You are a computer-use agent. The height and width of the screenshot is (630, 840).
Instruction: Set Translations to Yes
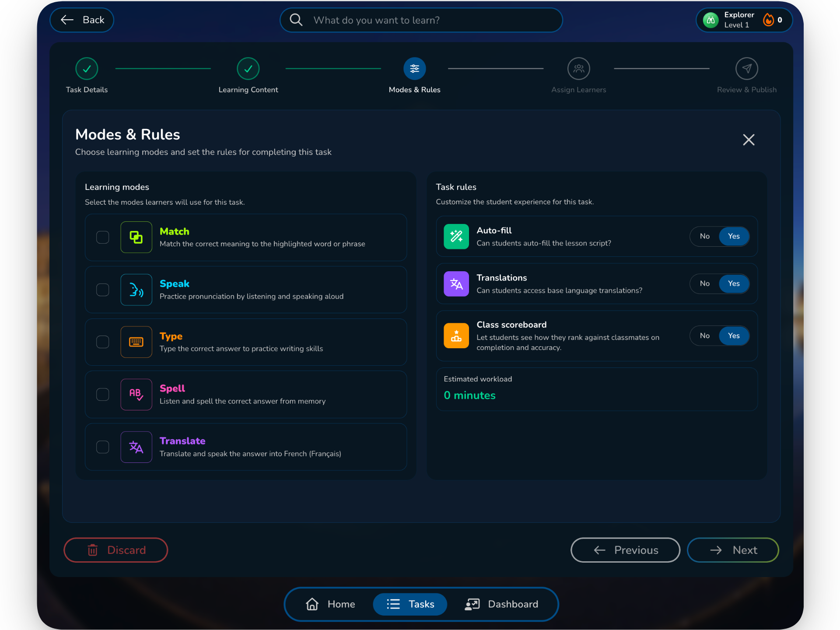pyautogui.click(x=734, y=283)
